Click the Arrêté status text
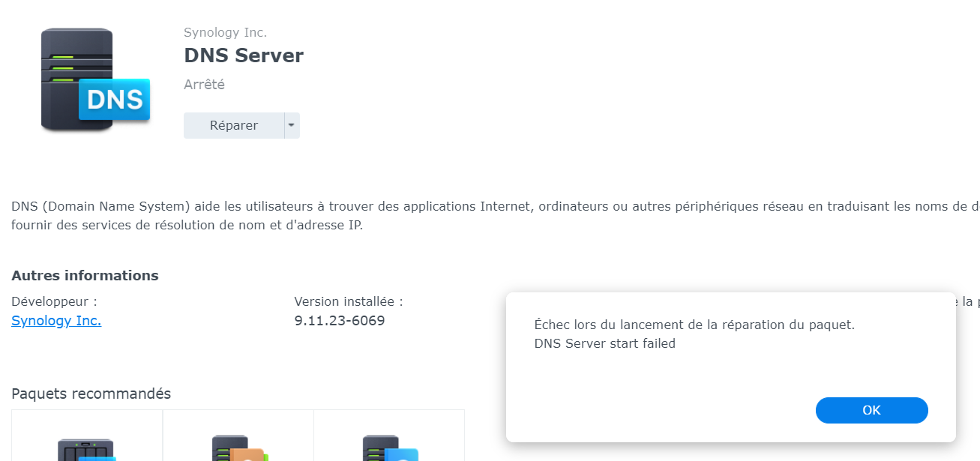Screen dimensions: 980x461 (204, 85)
